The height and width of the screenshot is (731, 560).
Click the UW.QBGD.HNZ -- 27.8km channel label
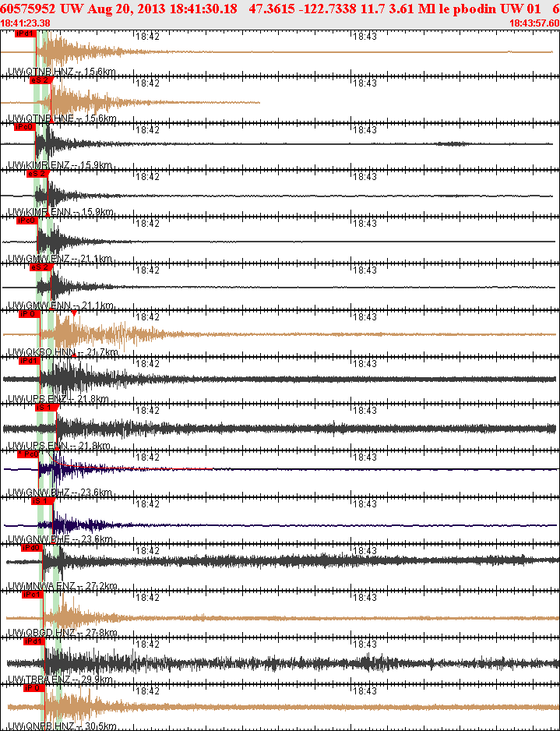62,633
